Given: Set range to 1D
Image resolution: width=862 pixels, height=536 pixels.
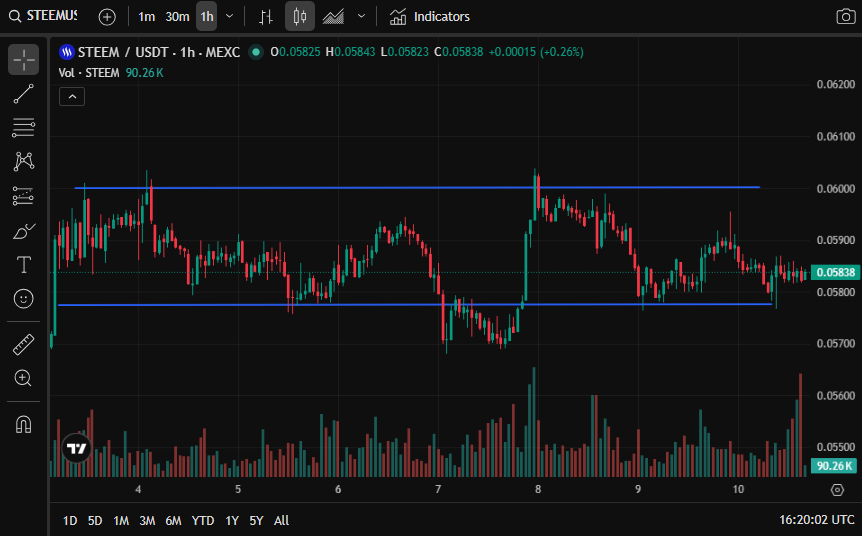Looking at the screenshot, I should [x=70, y=521].
